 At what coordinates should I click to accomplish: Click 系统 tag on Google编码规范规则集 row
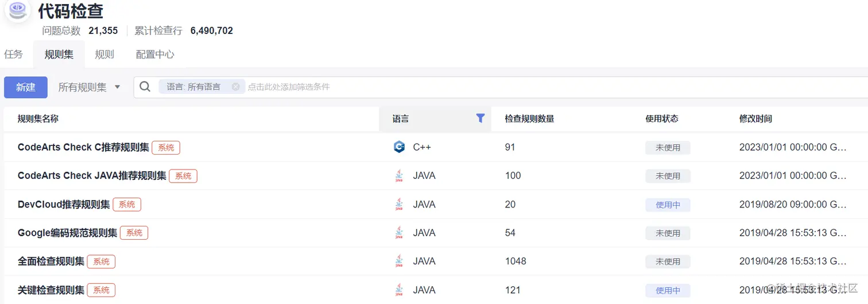pyautogui.click(x=134, y=233)
